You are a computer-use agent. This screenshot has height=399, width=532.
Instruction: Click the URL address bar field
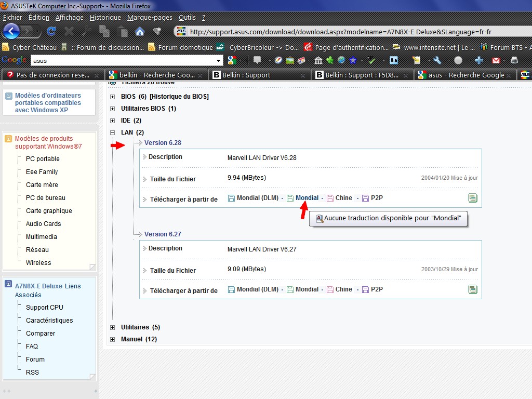353,32
